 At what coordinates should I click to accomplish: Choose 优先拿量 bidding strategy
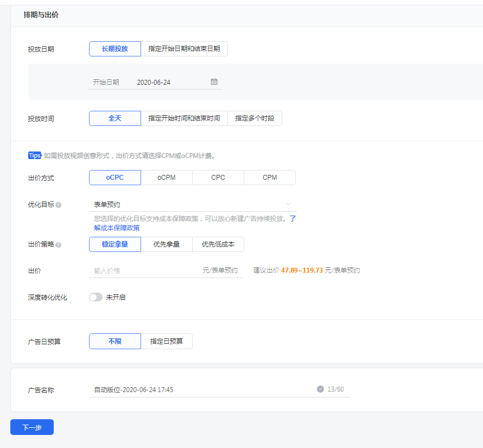pyautogui.click(x=167, y=244)
